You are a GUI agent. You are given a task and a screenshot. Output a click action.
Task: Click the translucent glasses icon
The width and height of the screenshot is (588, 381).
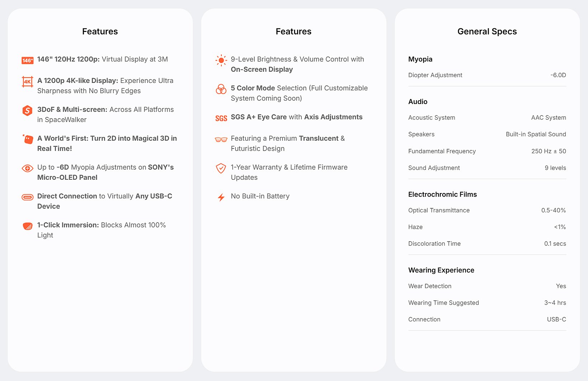221,140
